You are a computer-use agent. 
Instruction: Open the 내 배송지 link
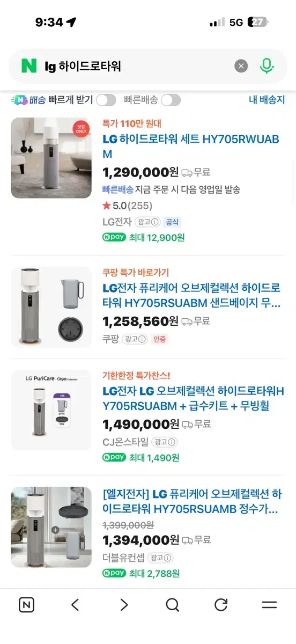[x=267, y=100]
